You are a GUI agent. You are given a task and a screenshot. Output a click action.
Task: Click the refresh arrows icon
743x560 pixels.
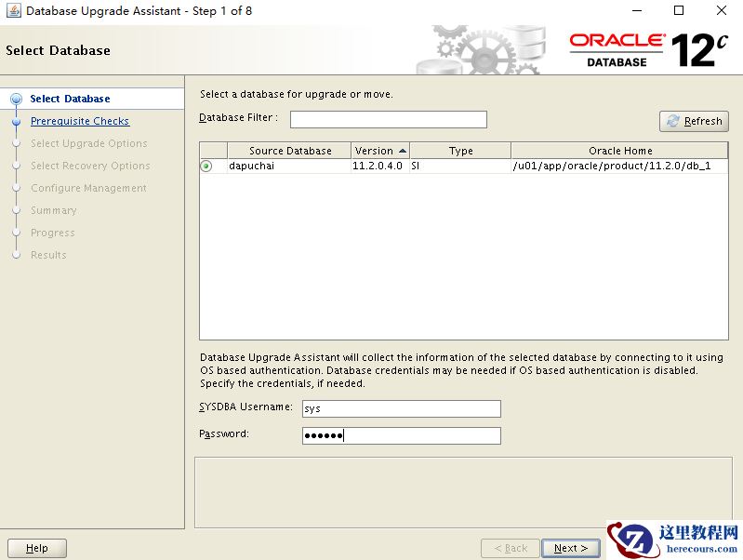673,121
